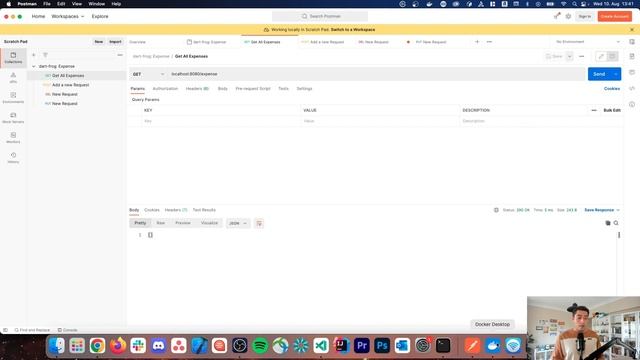Image resolution: width=640 pixels, height=360 pixels.
Task: Click the network globe icon near Status
Action: tap(496, 210)
